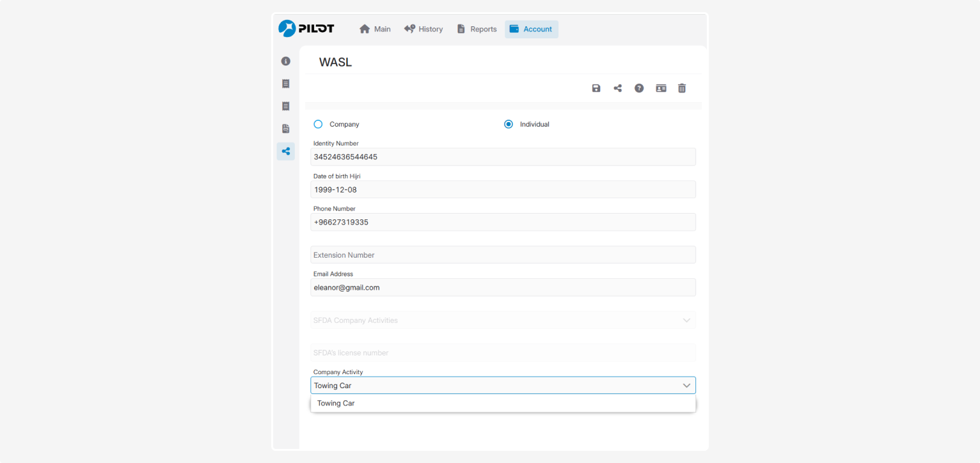
Task: Open the SFDA Company Activities dropdown
Action: 502,320
